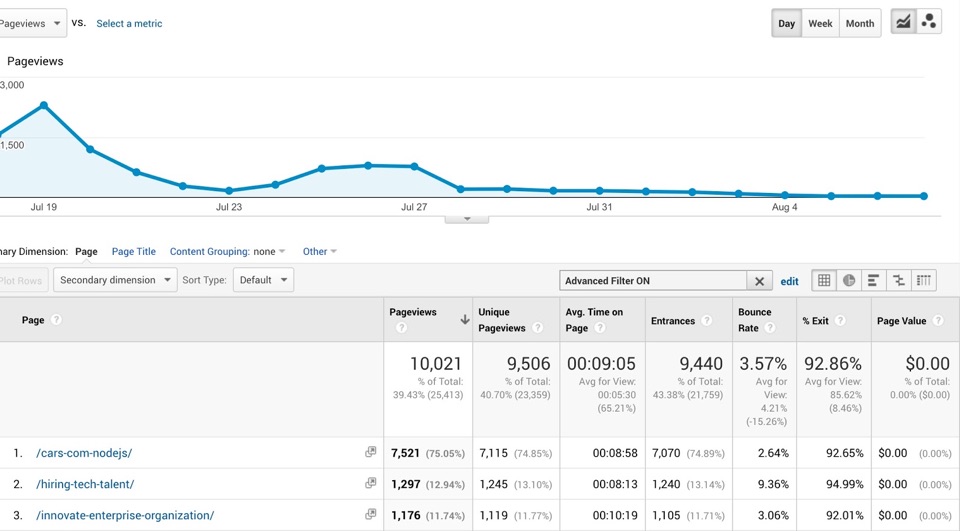Show help for Unique Pageviews column
The height and width of the screenshot is (531, 960).
tap(538, 328)
